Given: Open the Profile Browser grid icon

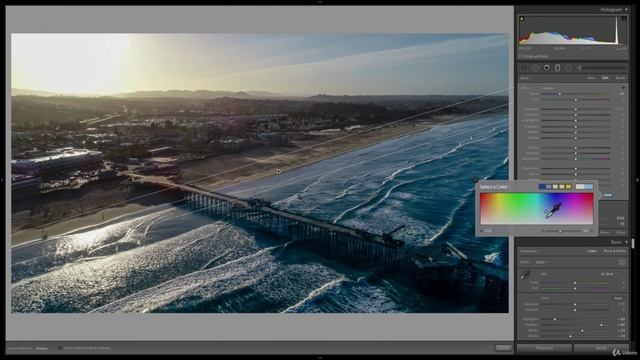Looking at the screenshot, I should coord(622,262).
